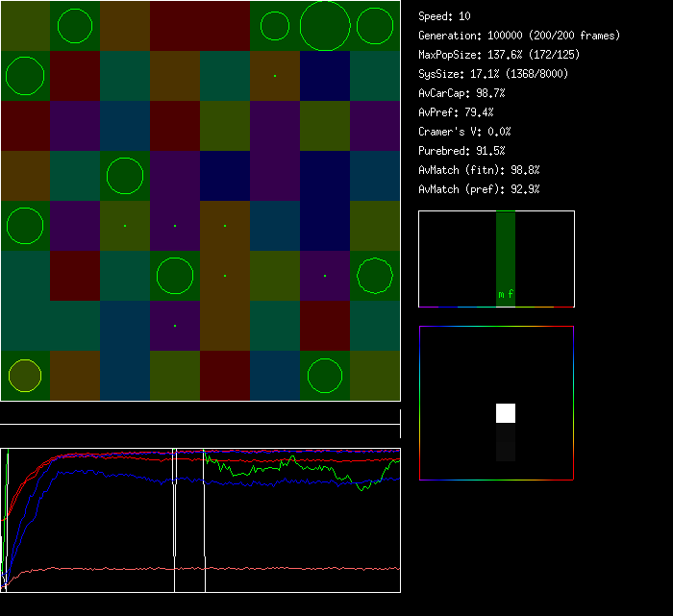Click the largest green circle in the top row
673x616 pixels.
point(325,26)
